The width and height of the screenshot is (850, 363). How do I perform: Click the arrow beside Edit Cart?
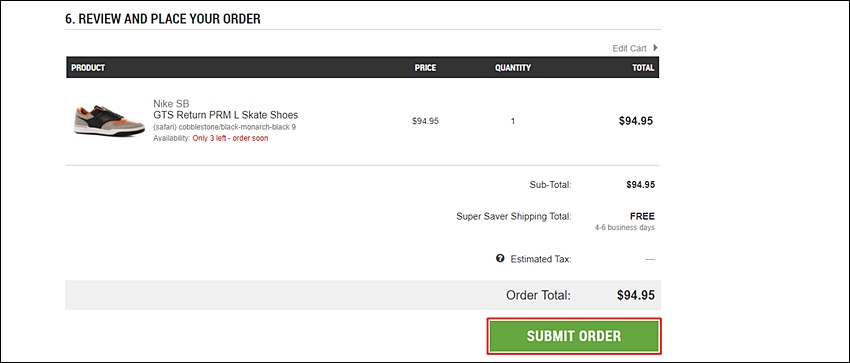[x=655, y=48]
